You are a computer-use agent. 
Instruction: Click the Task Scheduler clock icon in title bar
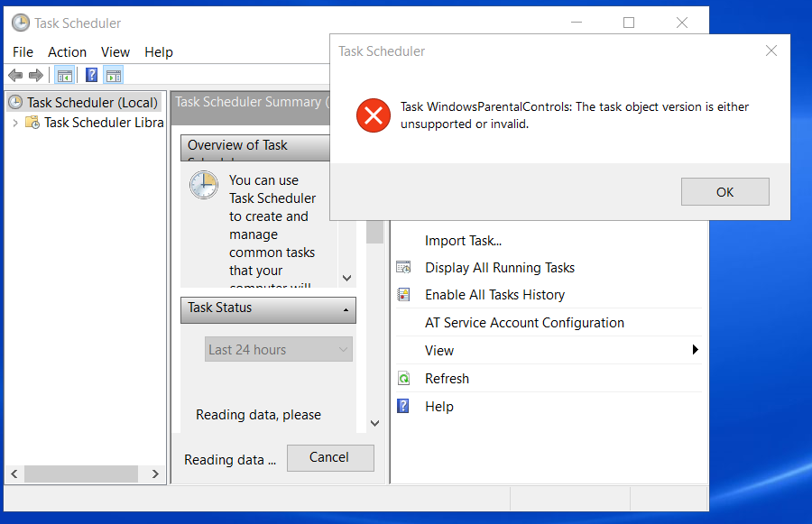pos(21,23)
